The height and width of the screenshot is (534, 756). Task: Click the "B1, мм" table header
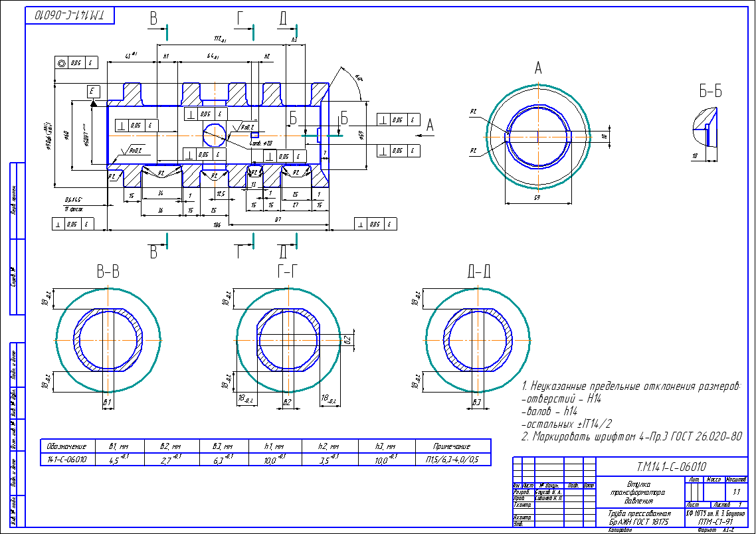pos(120,447)
